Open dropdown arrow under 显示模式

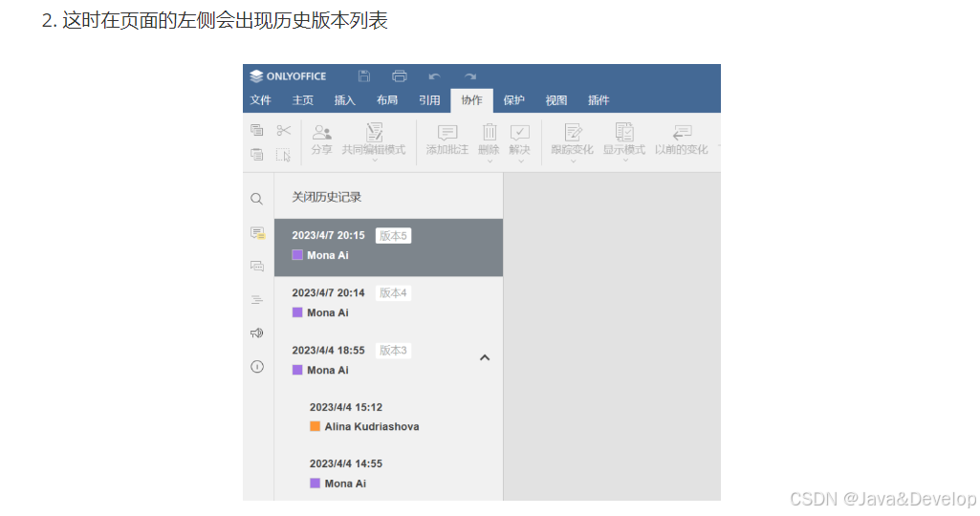(x=625, y=161)
